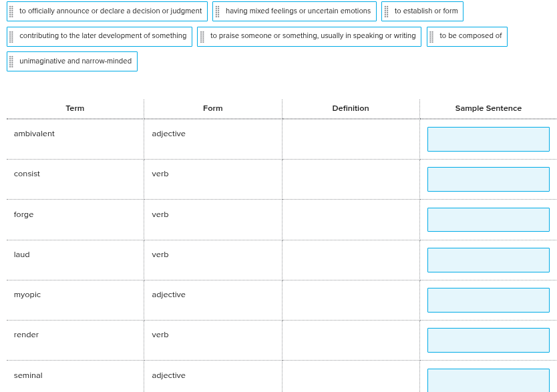The height and width of the screenshot is (392, 557).
Task: Click the sample sentence box for seminal
Action: tap(488, 380)
